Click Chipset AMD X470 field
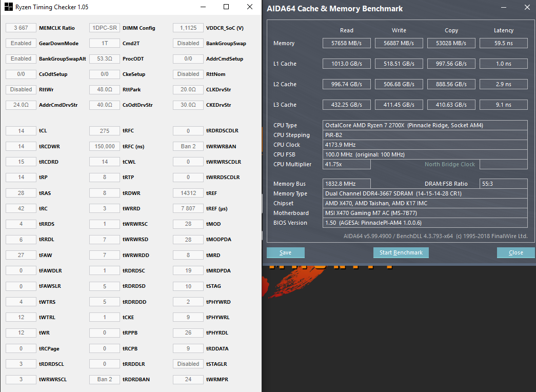 (425, 203)
